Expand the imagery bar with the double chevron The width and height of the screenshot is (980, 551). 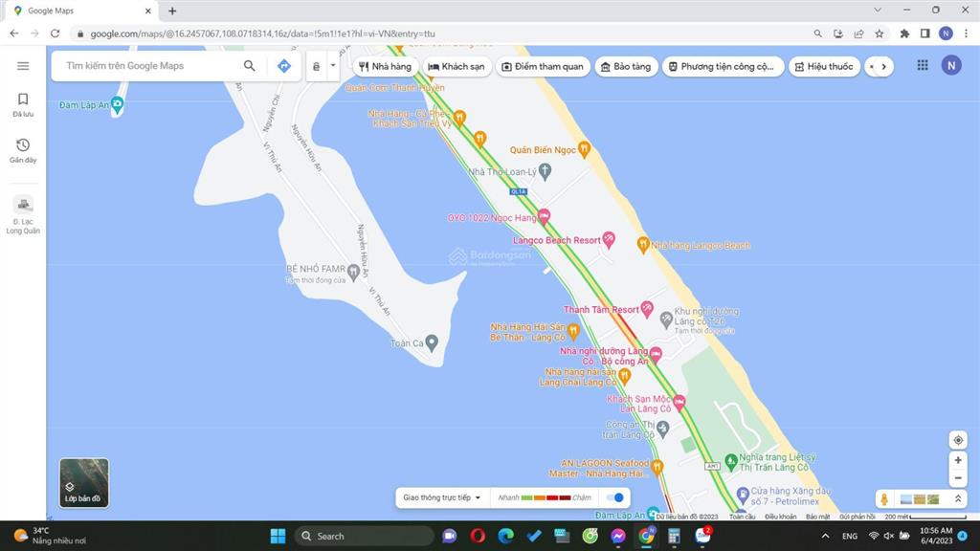pos(957,498)
